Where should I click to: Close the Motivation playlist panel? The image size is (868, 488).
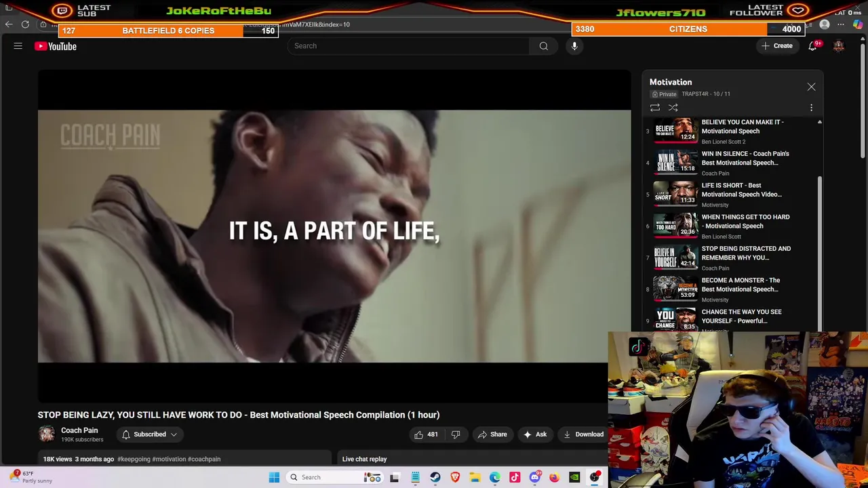coord(811,87)
